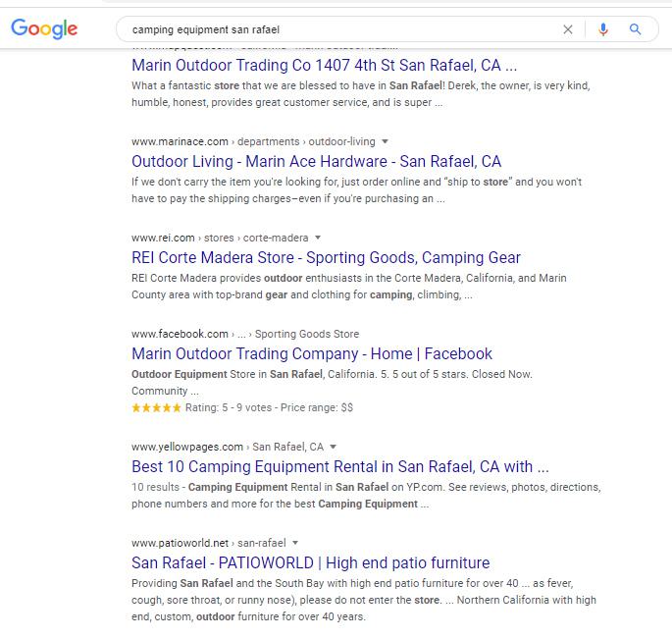Open Marin Outdoor Trading Company Facebook page
This screenshot has height=639, width=672.
coord(311,354)
